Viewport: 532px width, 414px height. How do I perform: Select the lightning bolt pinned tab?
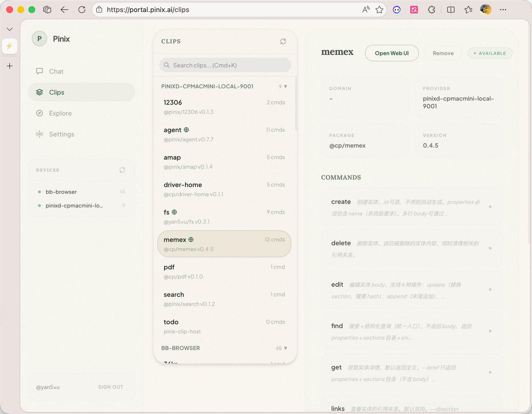coord(10,46)
